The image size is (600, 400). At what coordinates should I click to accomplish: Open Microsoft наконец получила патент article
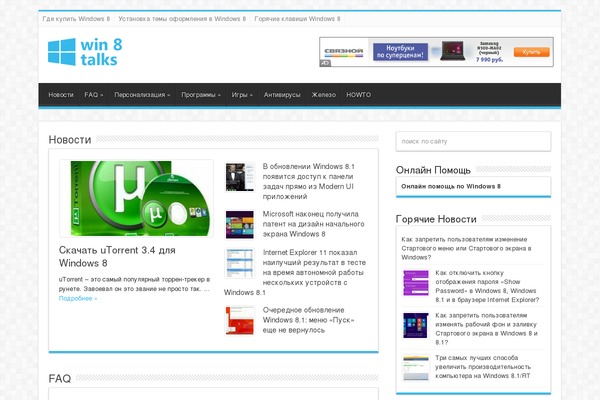click(313, 224)
